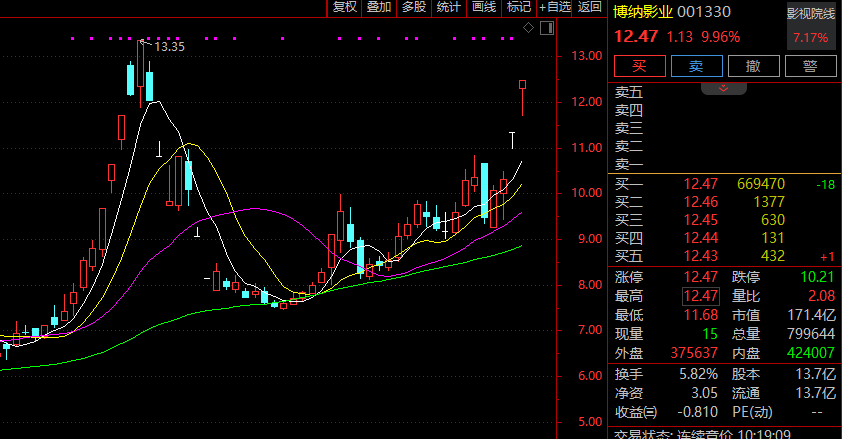Toggle the side panel layout icon
This screenshot has height=439, width=842.
click(545, 27)
